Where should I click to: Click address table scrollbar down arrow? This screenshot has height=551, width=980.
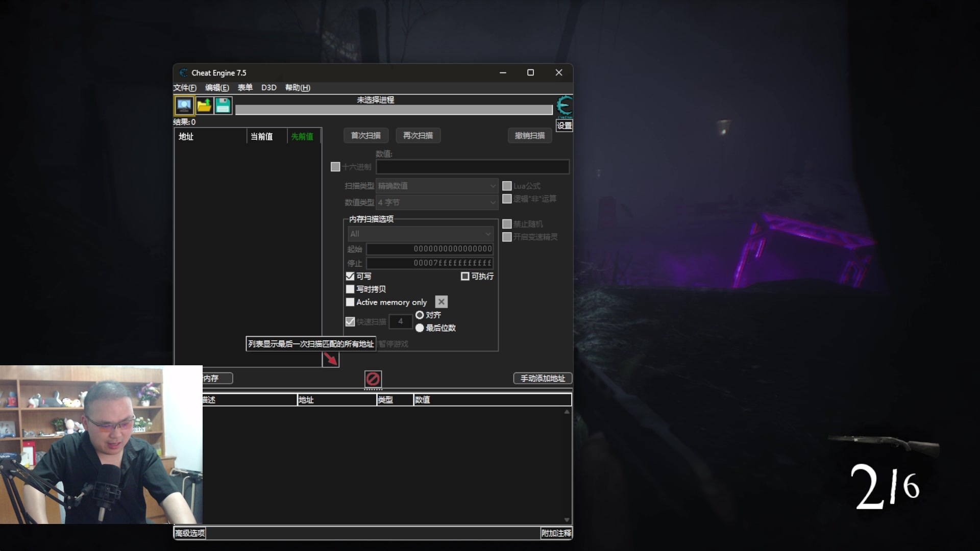coord(567,520)
